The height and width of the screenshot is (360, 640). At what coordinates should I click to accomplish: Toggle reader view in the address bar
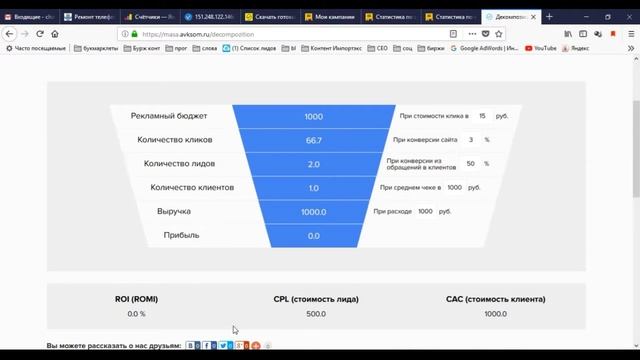click(453, 34)
